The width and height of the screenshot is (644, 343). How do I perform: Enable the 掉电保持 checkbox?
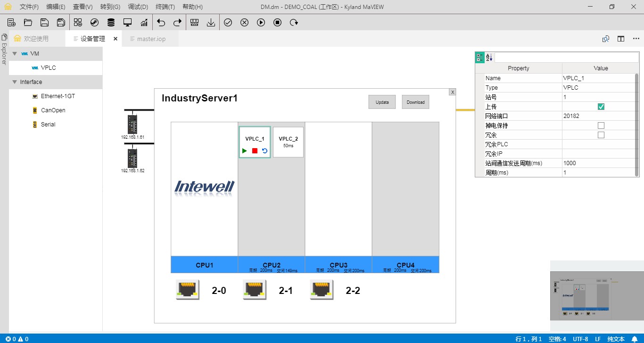601,125
